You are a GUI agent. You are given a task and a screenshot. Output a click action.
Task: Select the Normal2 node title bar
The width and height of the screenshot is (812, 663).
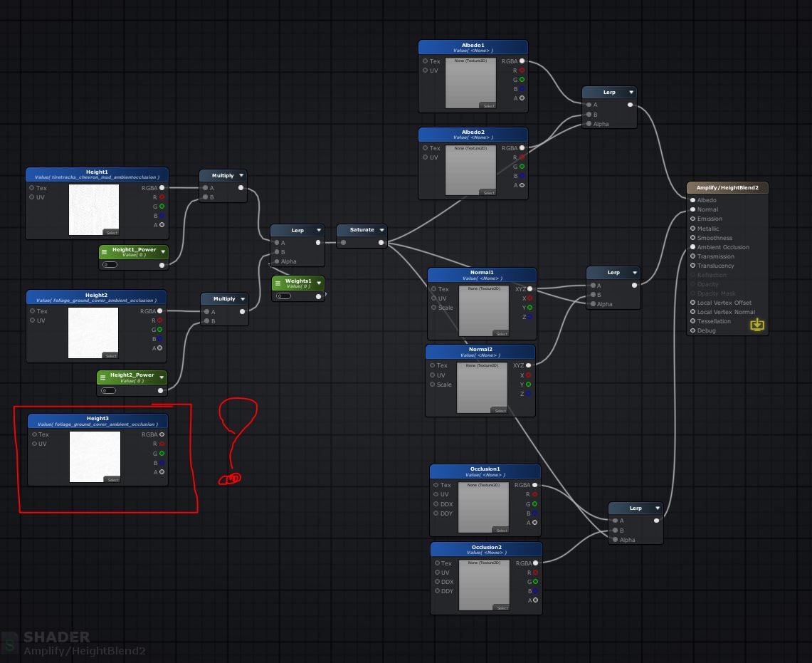pos(480,352)
